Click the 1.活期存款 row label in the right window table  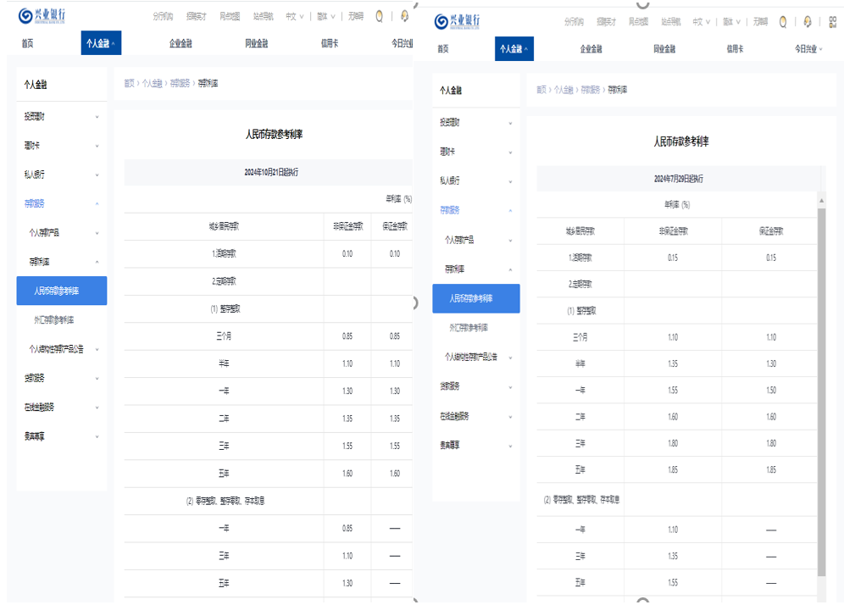tap(580, 258)
